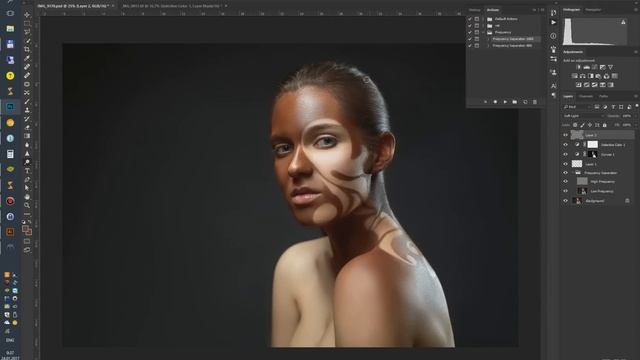Hide the High Frequency layer
This screenshot has width=640, height=360.
566,182
